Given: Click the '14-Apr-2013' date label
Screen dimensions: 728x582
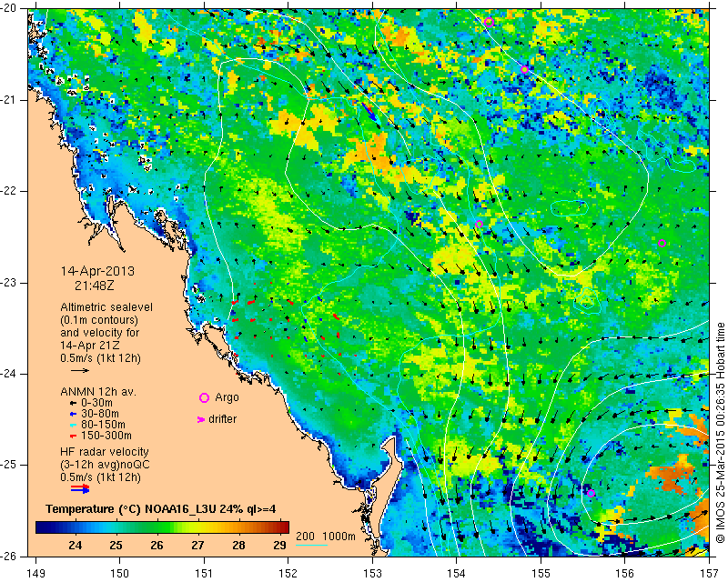Looking at the screenshot, I should click(97, 271).
